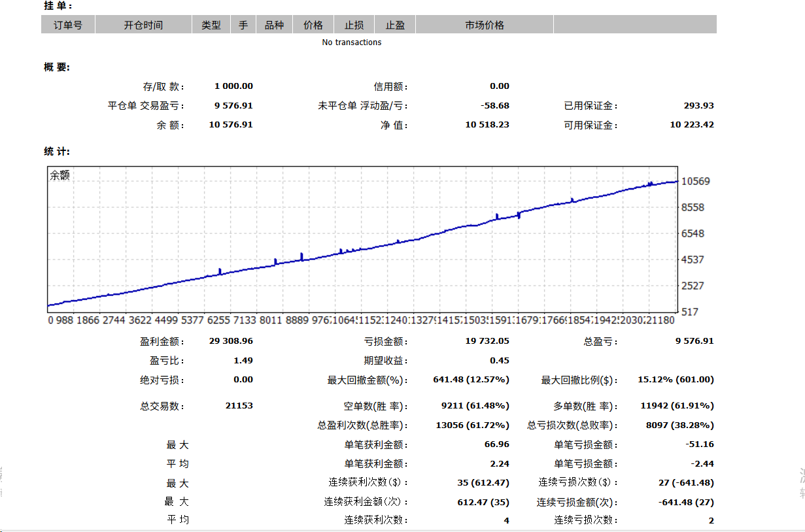Click the largest loss trade value -51.16

[x=699, y=444]
